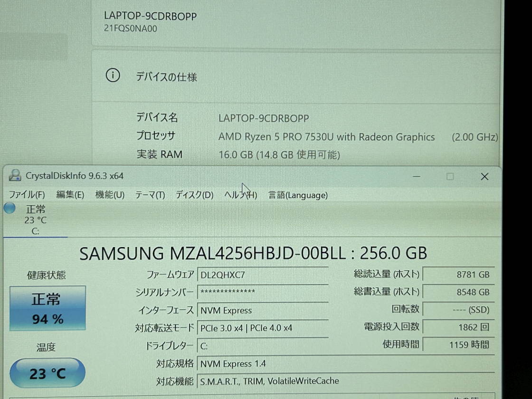
Task: Click the NVM Express interface field
Action: point(262,311)
